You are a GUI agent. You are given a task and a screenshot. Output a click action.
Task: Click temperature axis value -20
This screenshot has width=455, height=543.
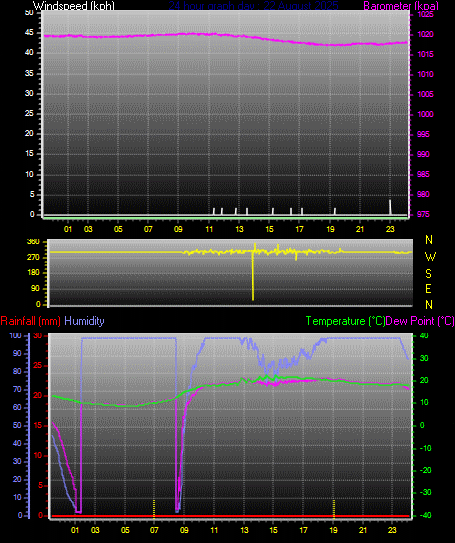point(425,470)
